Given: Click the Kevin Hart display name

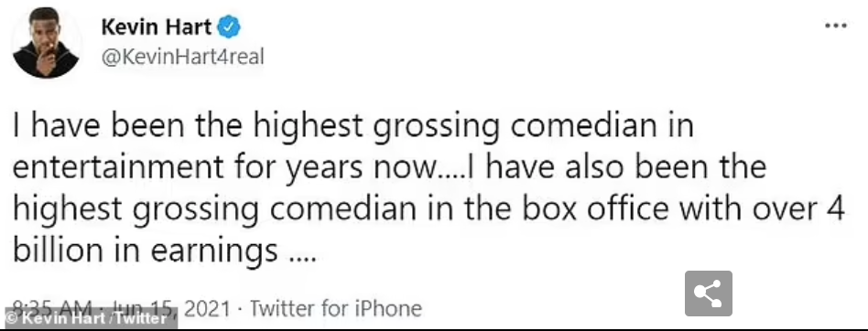Looking at the screenshot, I should (x=155, y=27).
